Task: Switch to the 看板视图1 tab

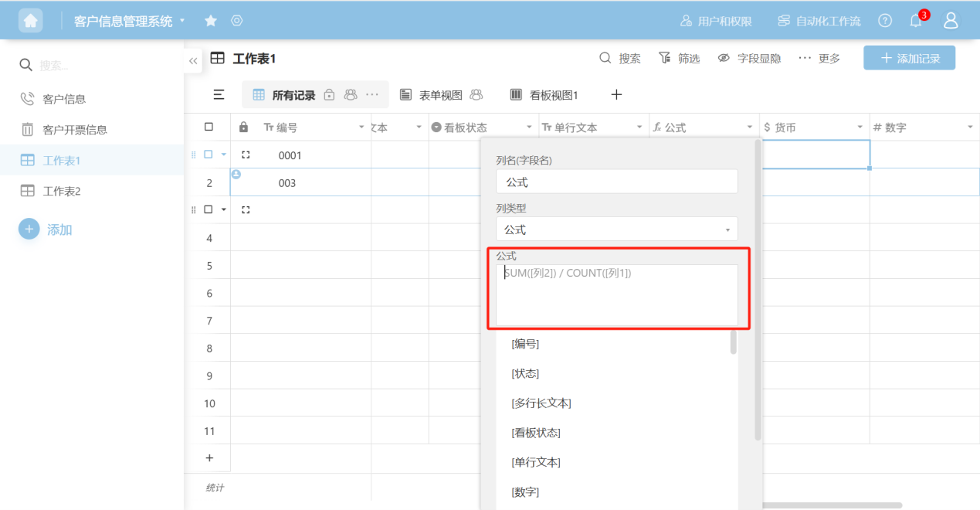Action: pos(544,95)
